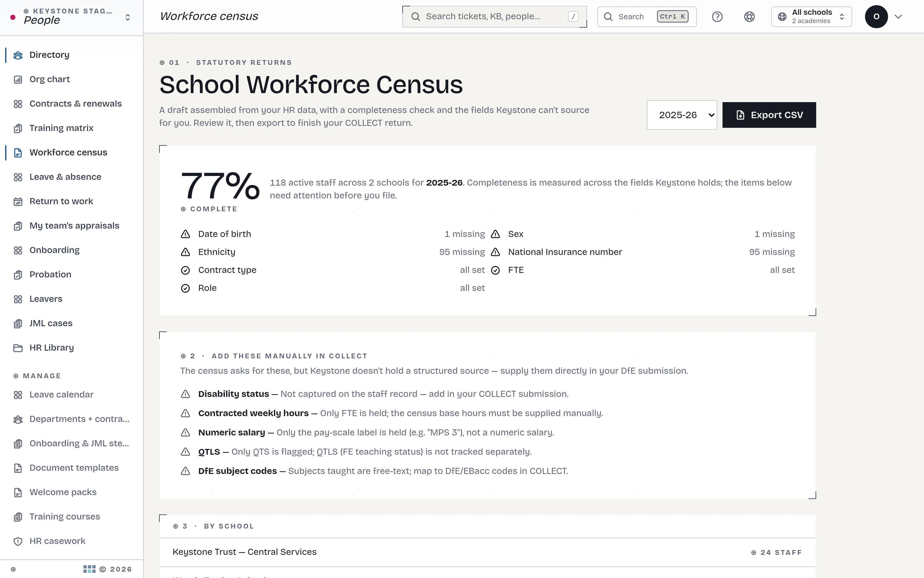Click Ethnicity 95 missing value

pos(462,252)
